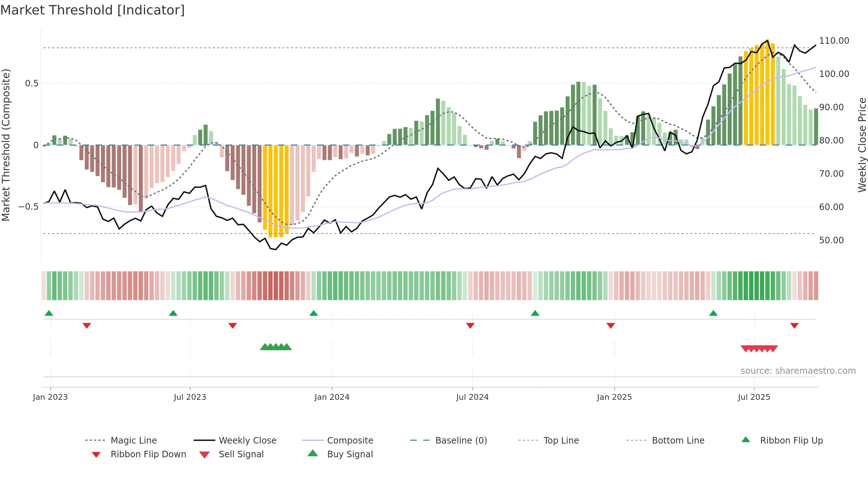868x488 pixels.
Task: Click the yellow bars at the Jul 2025 peak
Action: click(759, 92)
